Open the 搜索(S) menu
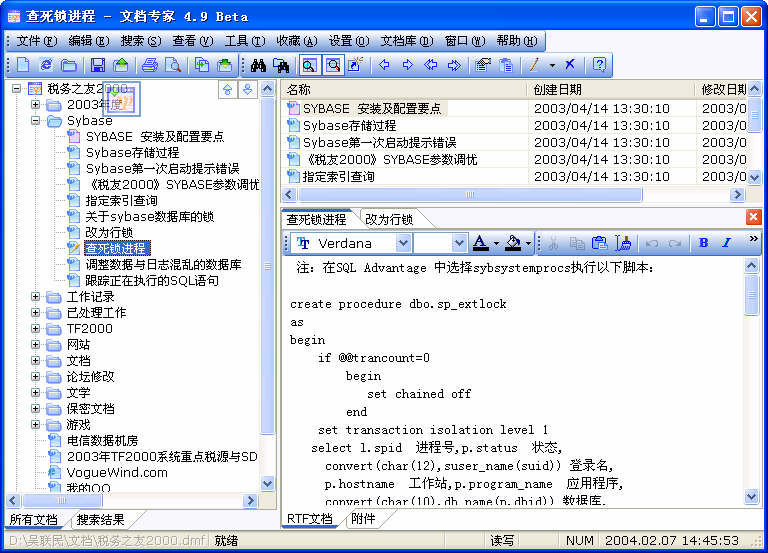The width and height of the screenshot is (768, 553). click(x=141, y=41)
